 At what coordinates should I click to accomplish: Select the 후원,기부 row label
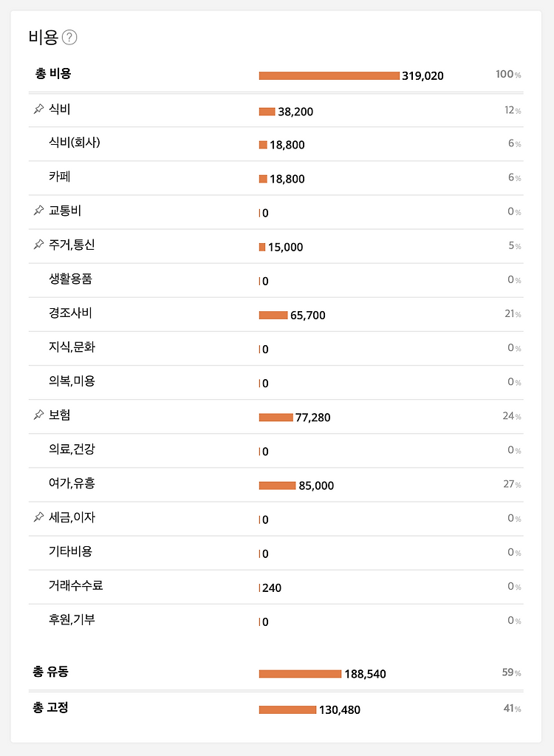(72, 619)
